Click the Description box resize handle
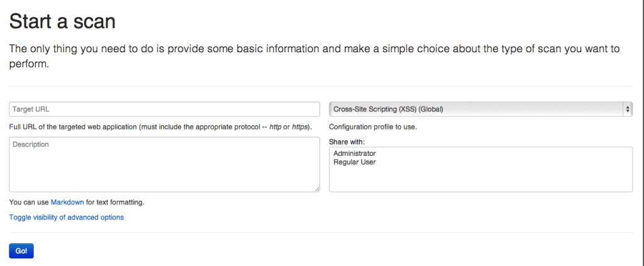Image resolution: width=644 pixels, height=266 pixels. coord(317,189)
